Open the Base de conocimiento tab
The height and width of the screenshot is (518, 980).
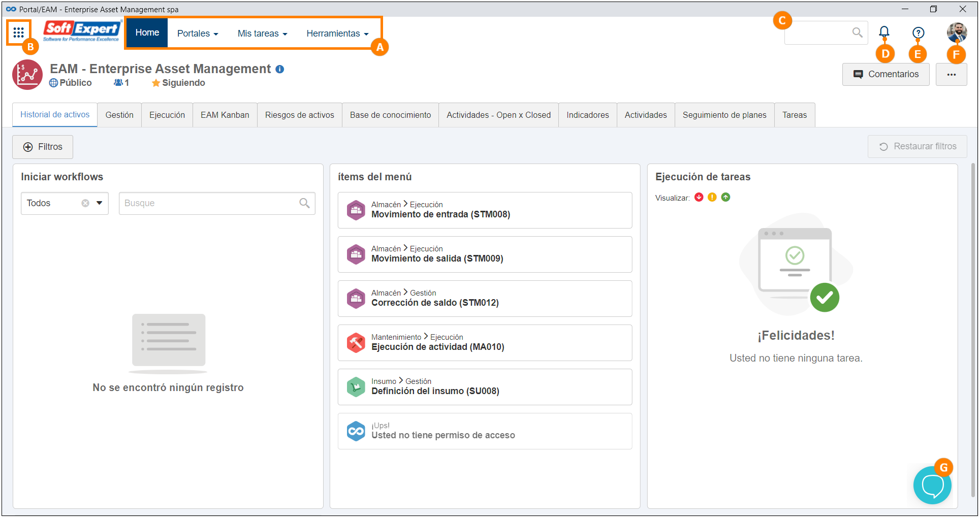[390, 115]
